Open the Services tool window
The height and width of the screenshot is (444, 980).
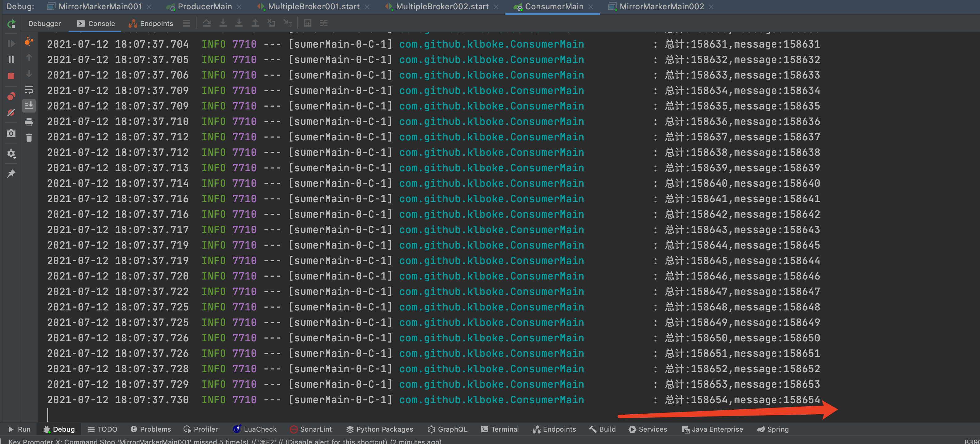[648, 429]
